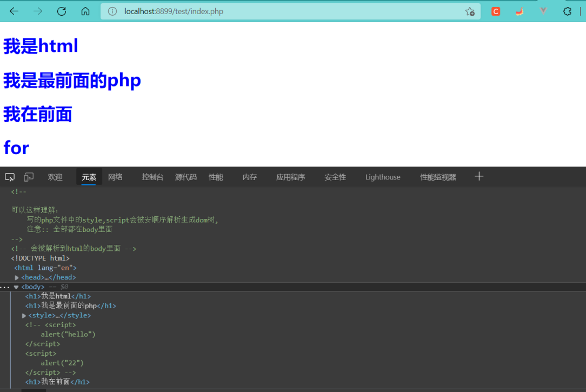Select the <h1>我是最前面的php</h1> node

point(71,305)
